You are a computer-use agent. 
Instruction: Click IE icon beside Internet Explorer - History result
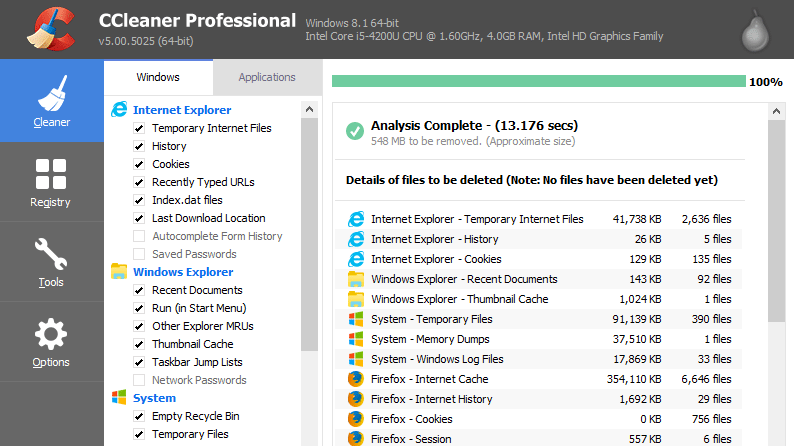356,239
